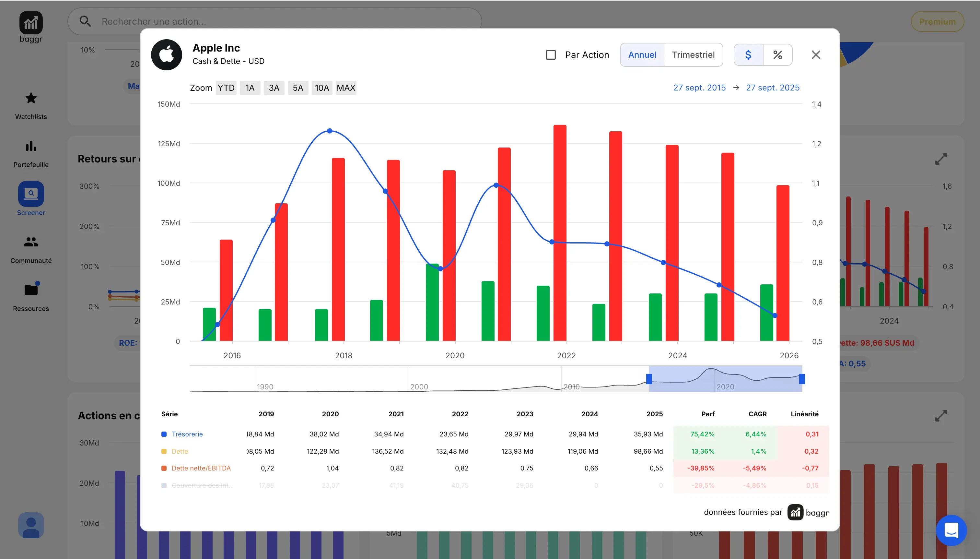Open the Watchlists star icon
The height and width of the screenshot is (559, 980).
(x=31, y=98)
